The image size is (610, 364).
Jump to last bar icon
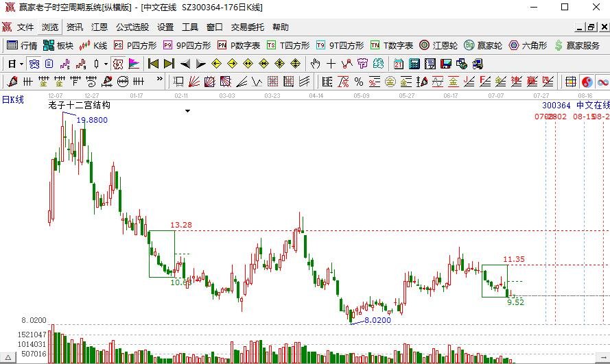click(x=169, y=64)
